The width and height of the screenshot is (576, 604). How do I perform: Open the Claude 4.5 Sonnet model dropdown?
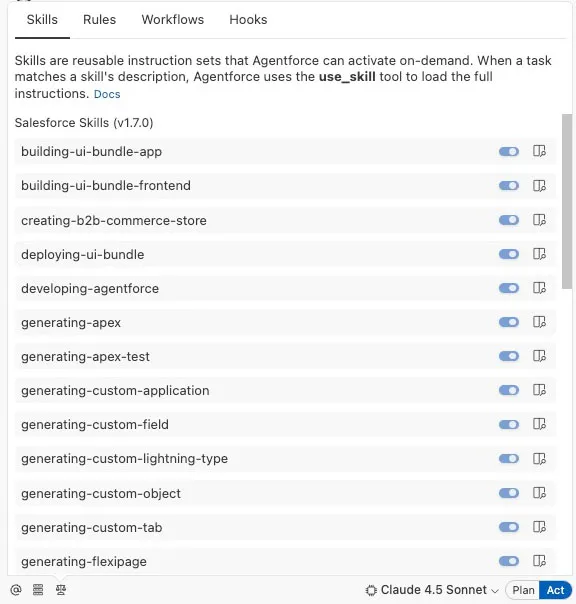point(432,590)
